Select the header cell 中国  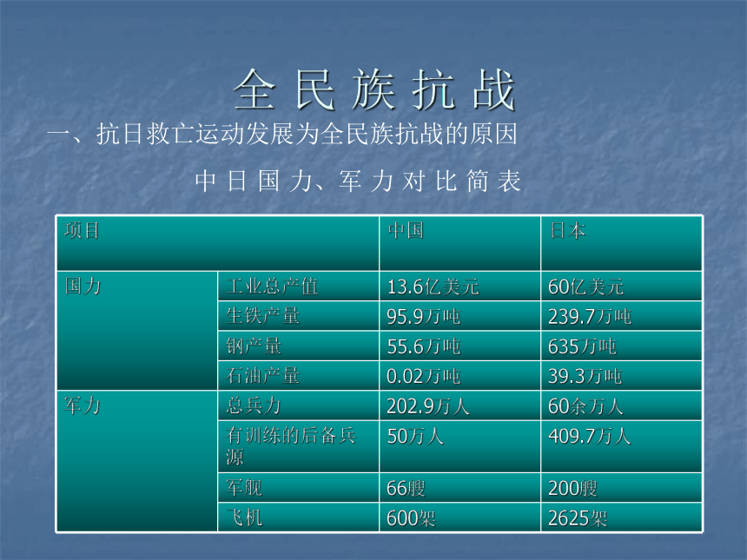tap(459, 243)
